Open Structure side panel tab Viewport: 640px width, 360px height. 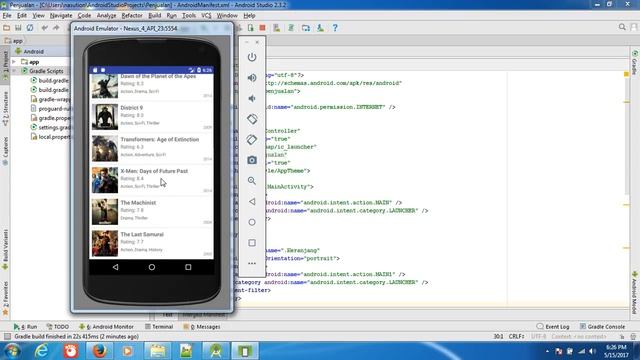(5, 109)
